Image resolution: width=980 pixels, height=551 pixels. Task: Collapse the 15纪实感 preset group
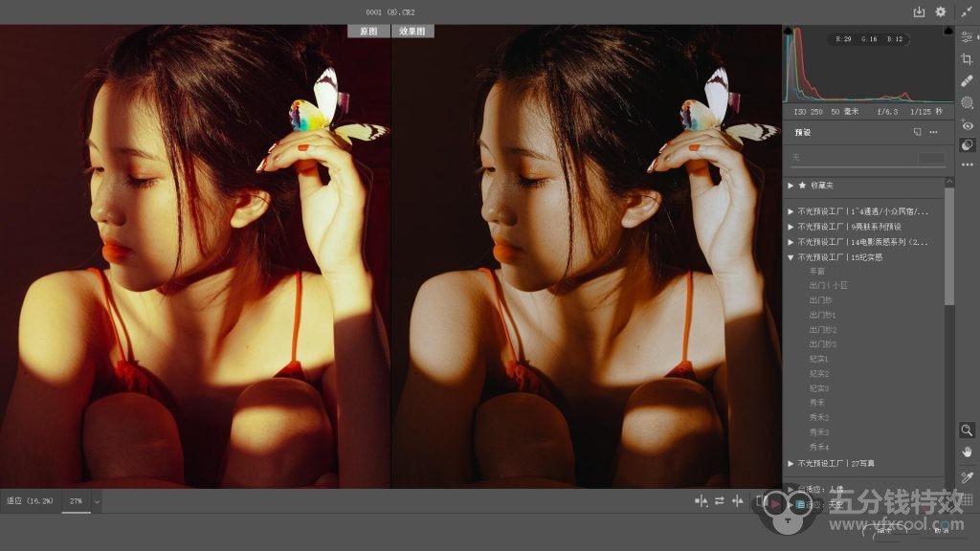tap(791, 257)
